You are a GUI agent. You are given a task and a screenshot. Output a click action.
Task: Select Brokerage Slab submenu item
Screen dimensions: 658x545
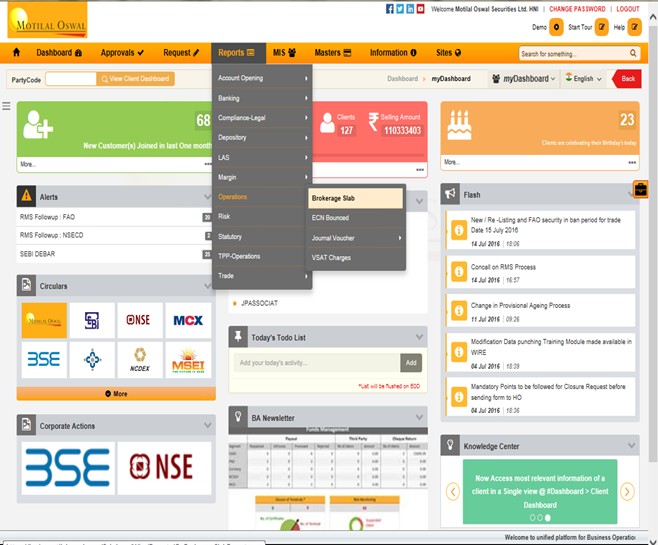coord(355,198)
